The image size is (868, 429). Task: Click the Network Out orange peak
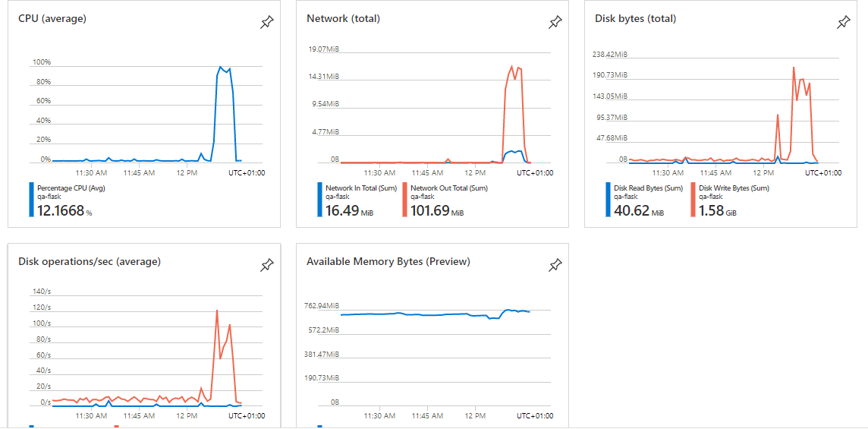tap(513, 66)
